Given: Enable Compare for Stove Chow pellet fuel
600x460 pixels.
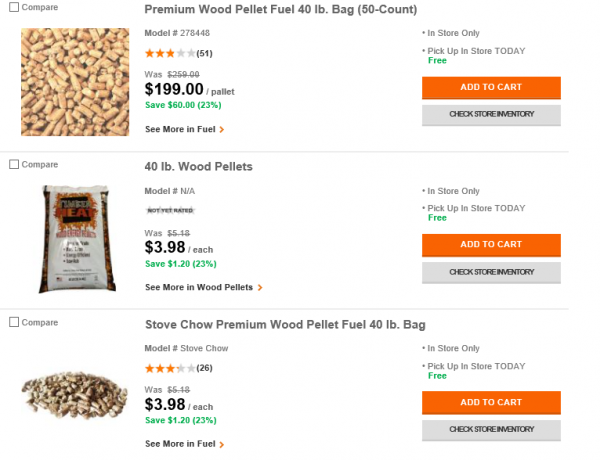Looking at the screenshot, I should pyautogui.click(x=14, y=322).
